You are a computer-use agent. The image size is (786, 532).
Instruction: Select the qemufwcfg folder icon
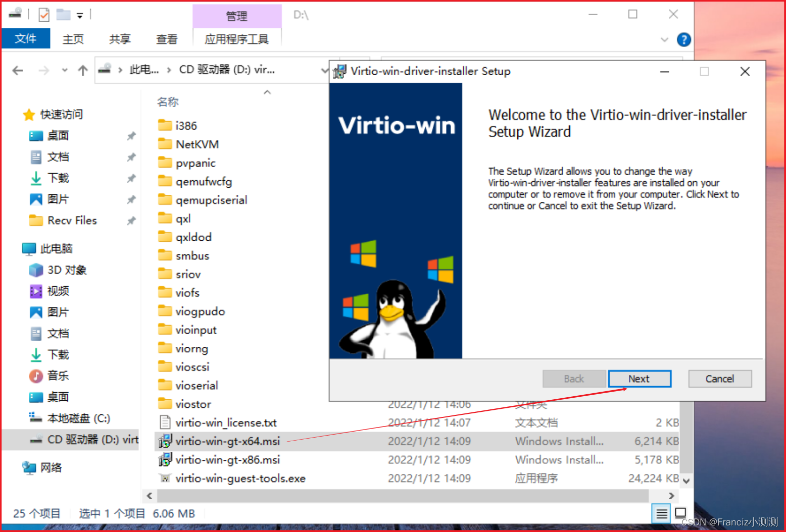click(165, 181)
